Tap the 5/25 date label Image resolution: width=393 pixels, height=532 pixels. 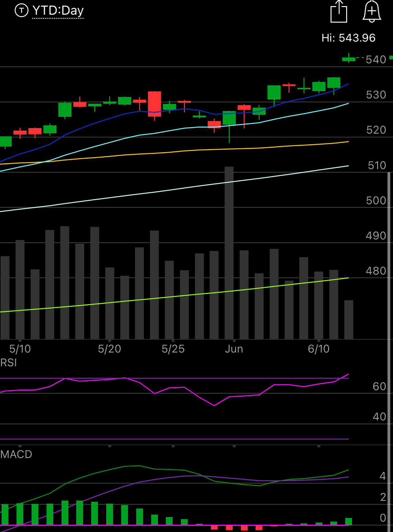pos(173,349)
